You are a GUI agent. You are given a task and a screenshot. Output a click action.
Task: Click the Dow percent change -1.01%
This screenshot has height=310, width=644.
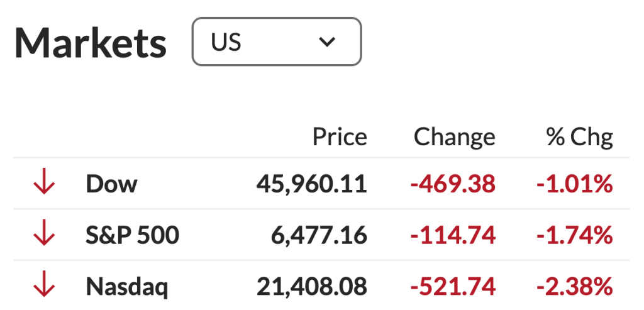pyautogui.click(x=574, y=184)
